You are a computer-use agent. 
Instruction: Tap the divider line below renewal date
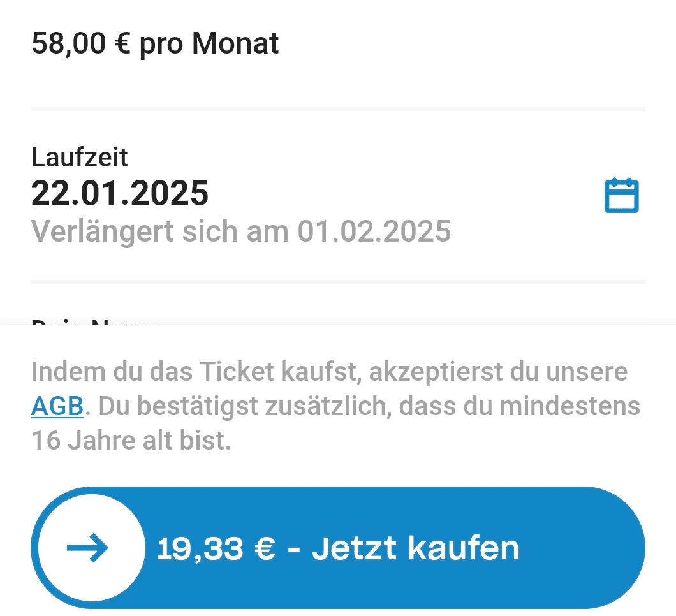pos(338,281)
